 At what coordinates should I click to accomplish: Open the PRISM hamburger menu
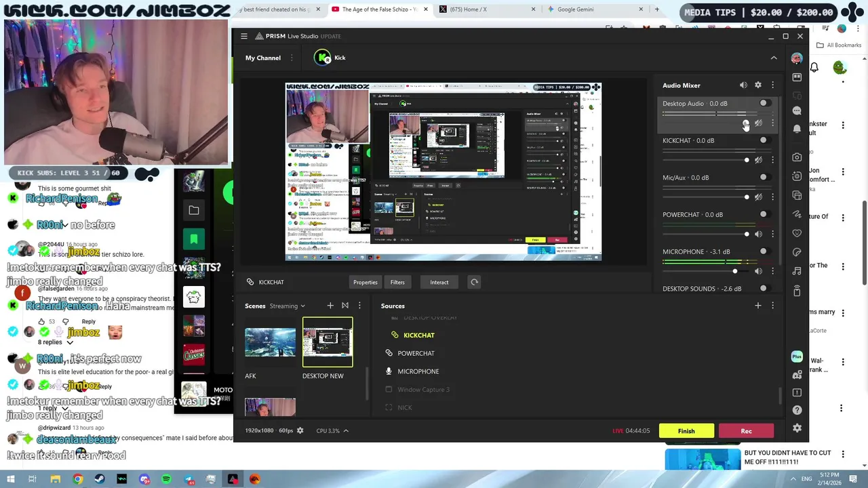[244, 36]
